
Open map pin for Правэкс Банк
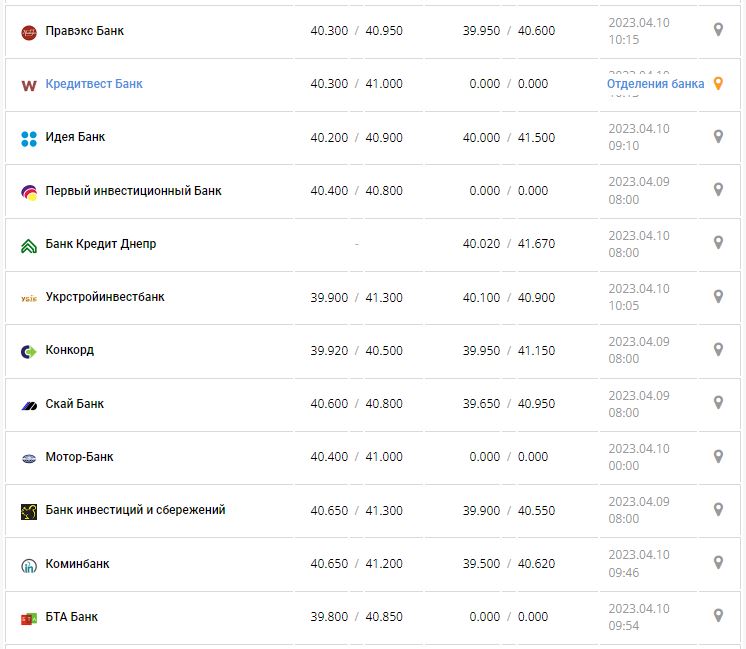click(717, 30)
